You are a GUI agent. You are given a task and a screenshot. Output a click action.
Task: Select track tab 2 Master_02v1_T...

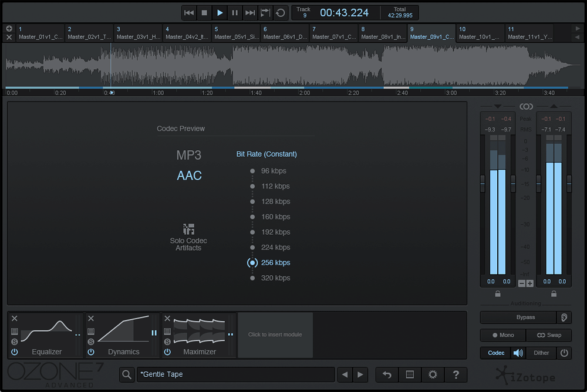(x=89, y=33)
